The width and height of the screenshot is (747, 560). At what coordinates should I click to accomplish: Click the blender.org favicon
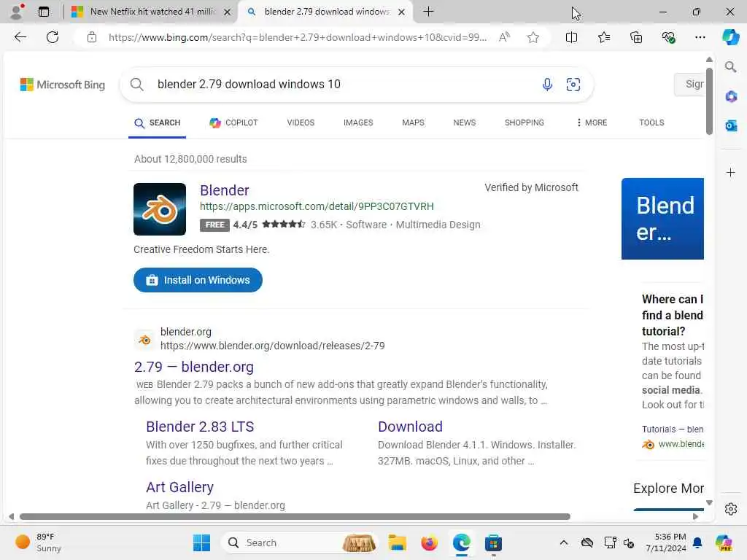click(x=144, y=340)
